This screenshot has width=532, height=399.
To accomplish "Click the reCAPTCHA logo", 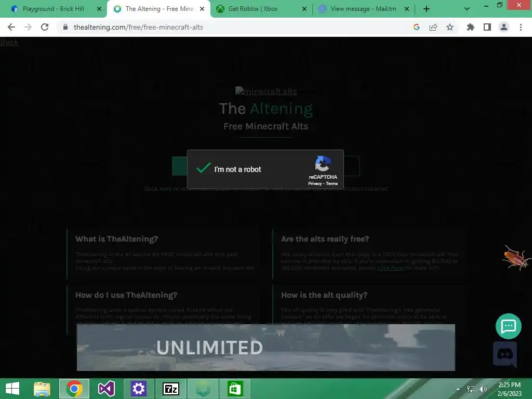I will [323, 164].
